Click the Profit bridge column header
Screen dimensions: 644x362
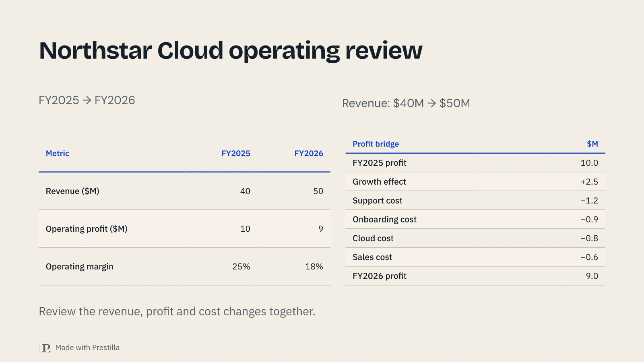(x=376, y=144)
